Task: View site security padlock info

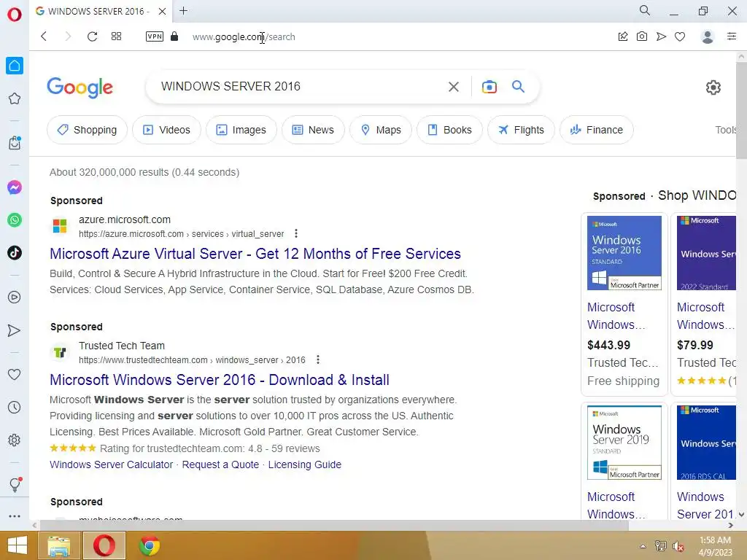Action: pos(174,36)
